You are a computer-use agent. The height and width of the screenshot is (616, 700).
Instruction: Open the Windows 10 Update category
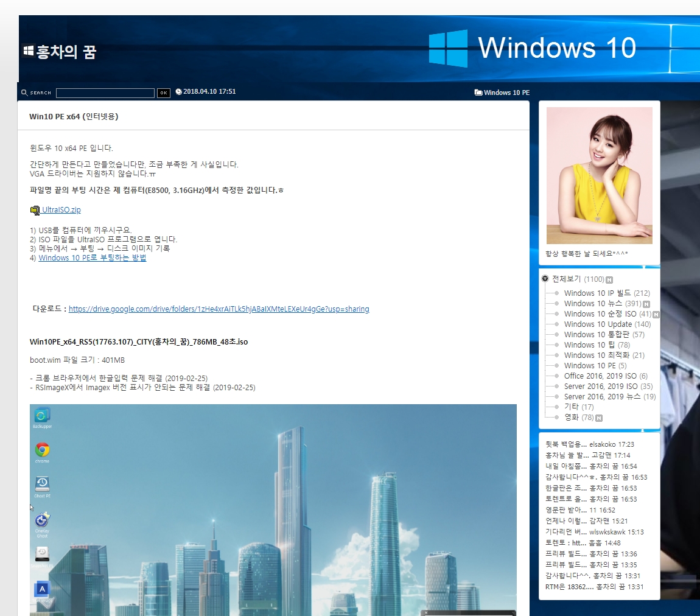pyautogui.click(x=607, y=324)
